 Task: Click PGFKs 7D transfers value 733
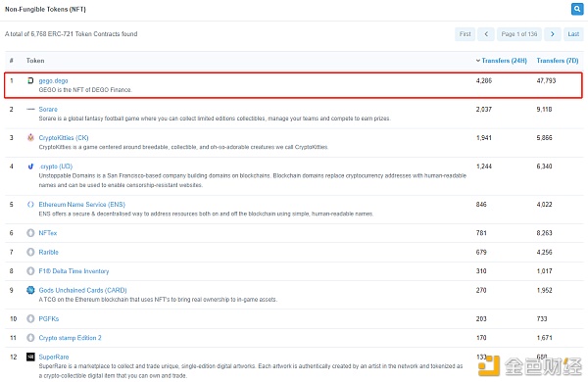tap(542, 318)
